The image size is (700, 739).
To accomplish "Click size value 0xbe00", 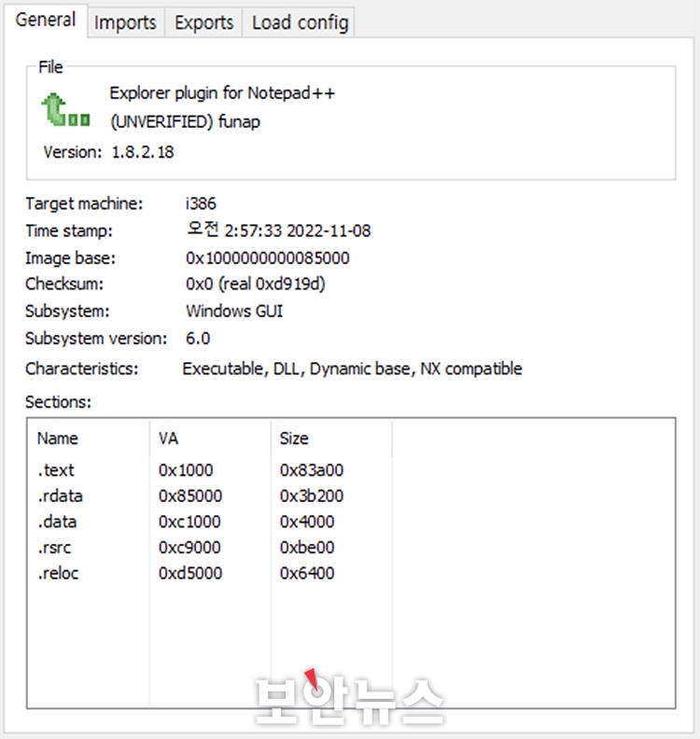I will (x=307, y=547).
